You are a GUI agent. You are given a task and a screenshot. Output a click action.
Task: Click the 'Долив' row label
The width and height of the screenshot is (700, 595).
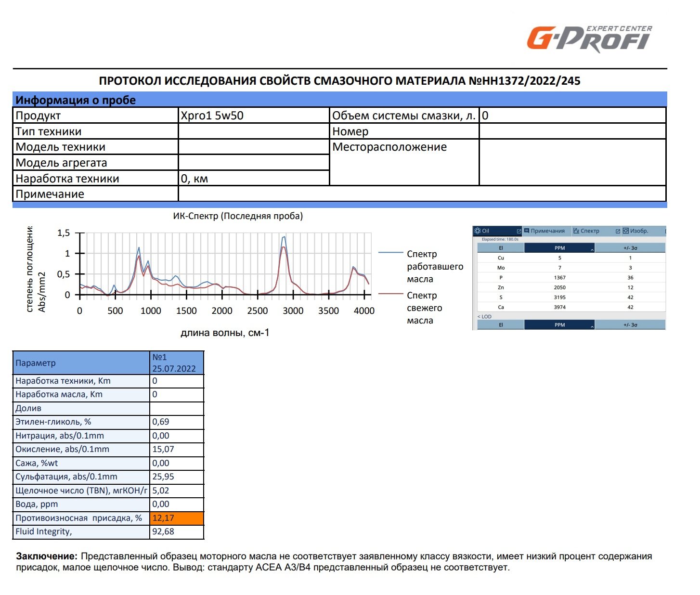pos(28,408)
